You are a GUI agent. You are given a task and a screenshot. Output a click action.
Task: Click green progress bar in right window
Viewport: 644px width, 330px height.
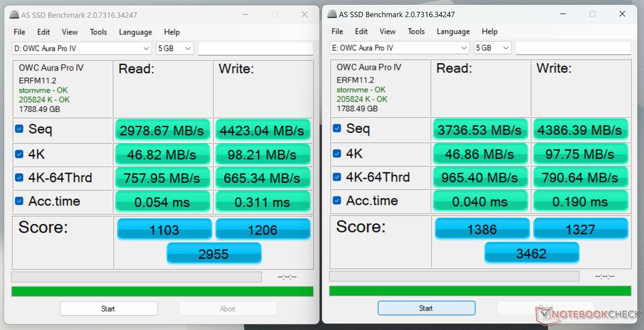(480, 291)
